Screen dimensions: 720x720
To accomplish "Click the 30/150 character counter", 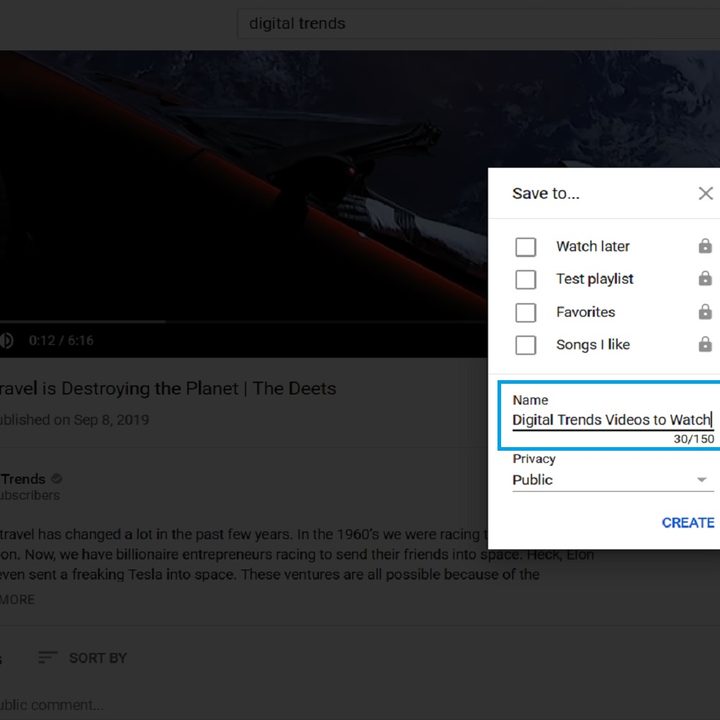I will [x=694, y=439].
